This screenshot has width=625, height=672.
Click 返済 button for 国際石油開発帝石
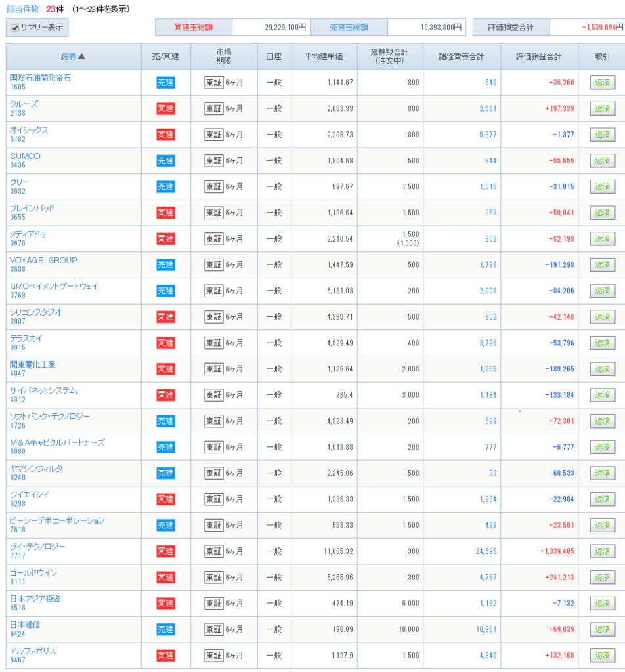[602, 83]
